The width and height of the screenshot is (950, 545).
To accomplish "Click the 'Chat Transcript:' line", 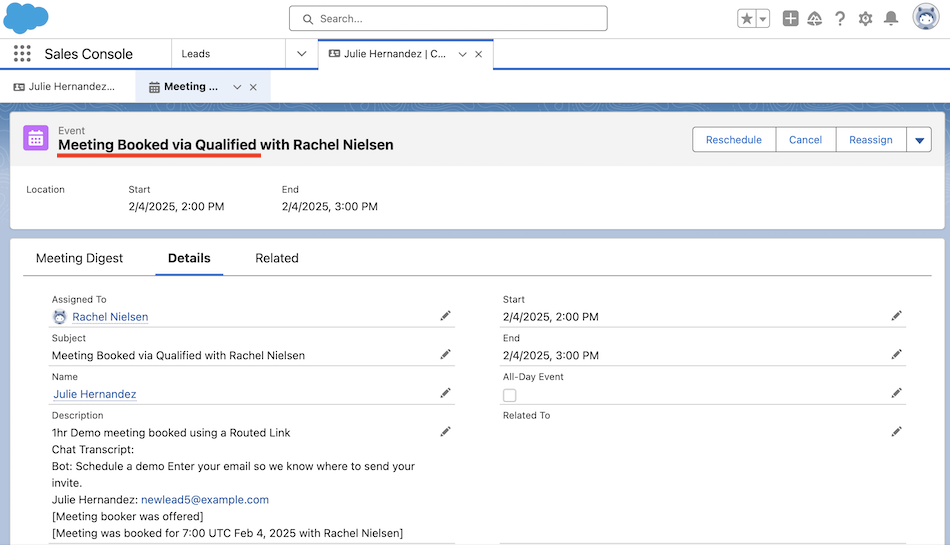I will (x=93, y=450).
